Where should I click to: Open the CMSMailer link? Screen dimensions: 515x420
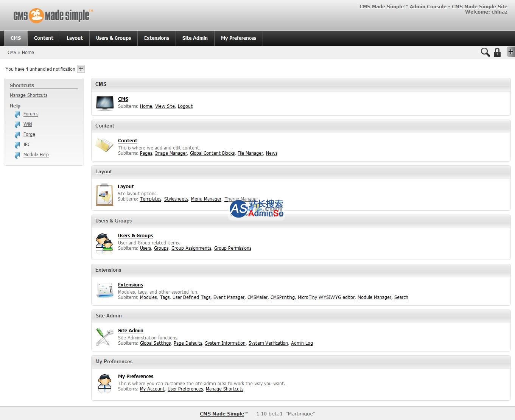[257, 297]
